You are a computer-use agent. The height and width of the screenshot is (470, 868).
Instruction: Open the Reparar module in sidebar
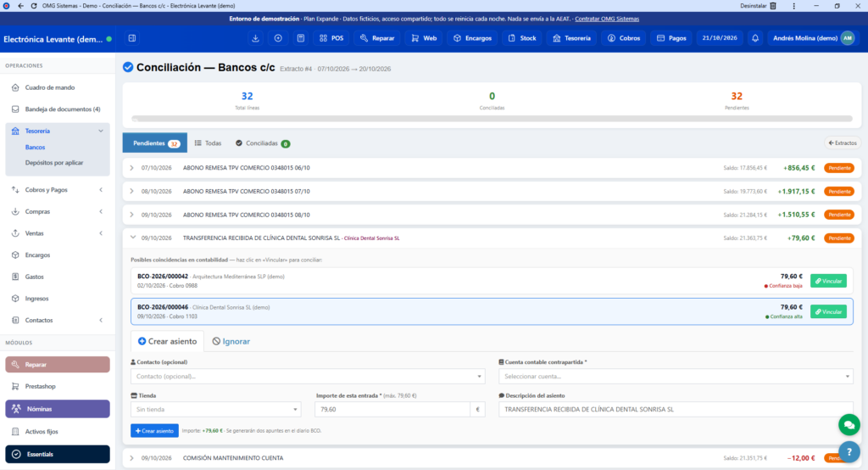coord(58,365)
